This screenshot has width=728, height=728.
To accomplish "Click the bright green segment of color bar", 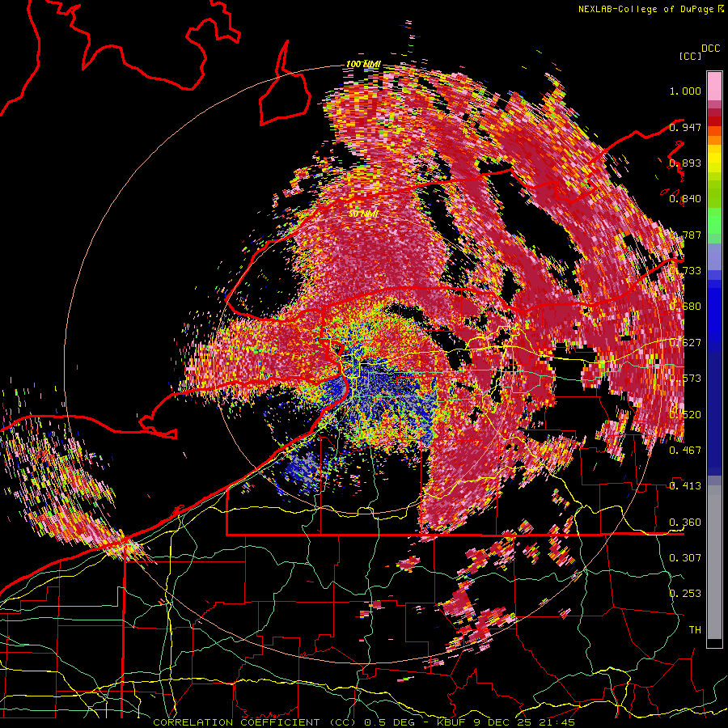I will click(714, 221).
